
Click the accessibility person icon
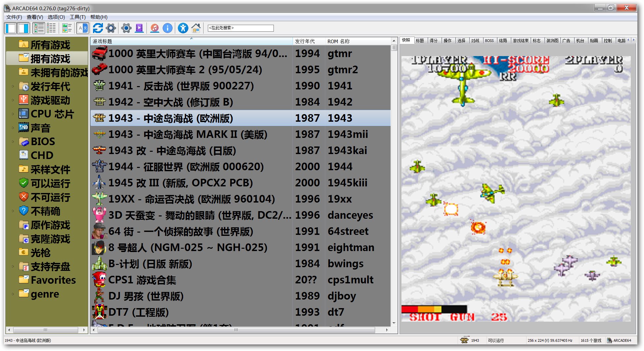click(x=183, y=28)
